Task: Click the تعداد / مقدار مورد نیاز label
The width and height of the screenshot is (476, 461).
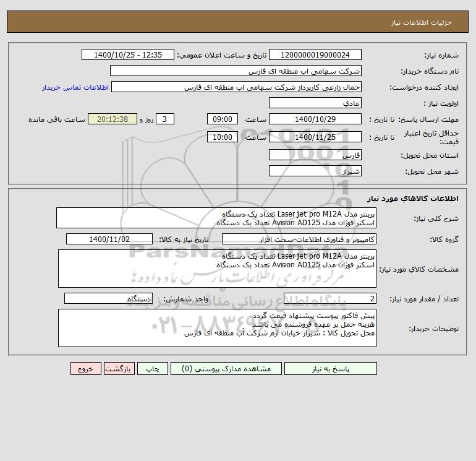Action: pos(424,299)
